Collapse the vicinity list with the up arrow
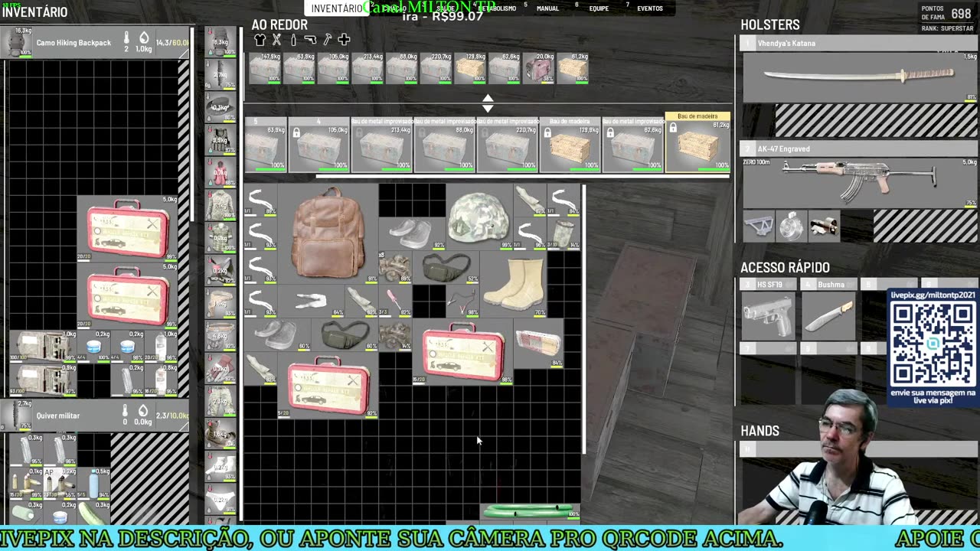Image resolution: width=980 pixels, height=551 pixels. point(488,98)
